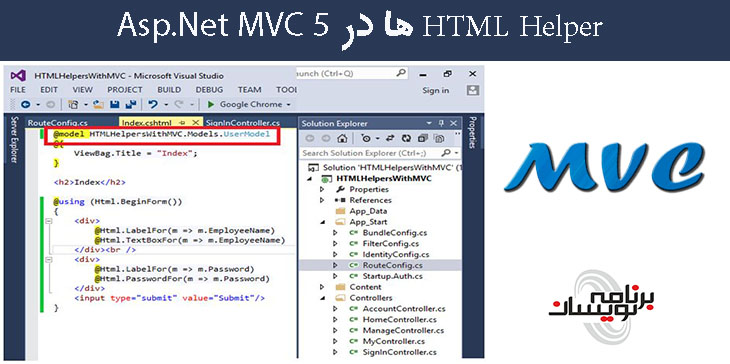Open the Google Chrome browser dropdown arrow
This screenshot has width=730, height=364.
tap(289, 105)
